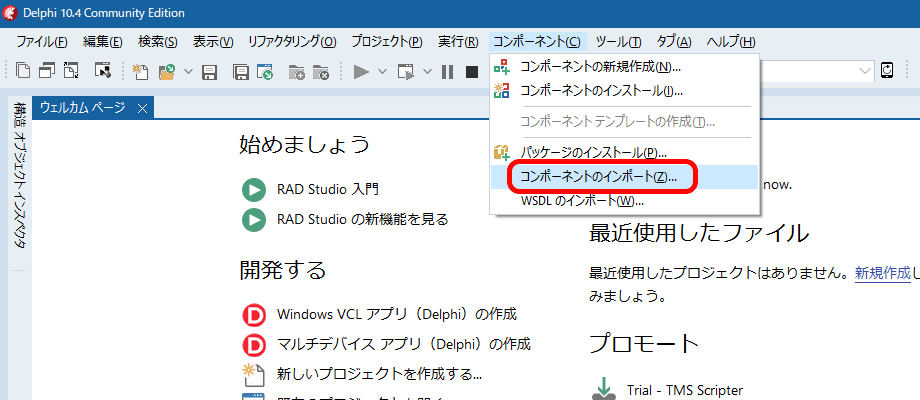The image size is (920, 400).
Task: Open the 表示(V) menu
Action: [x=213, y=42]
